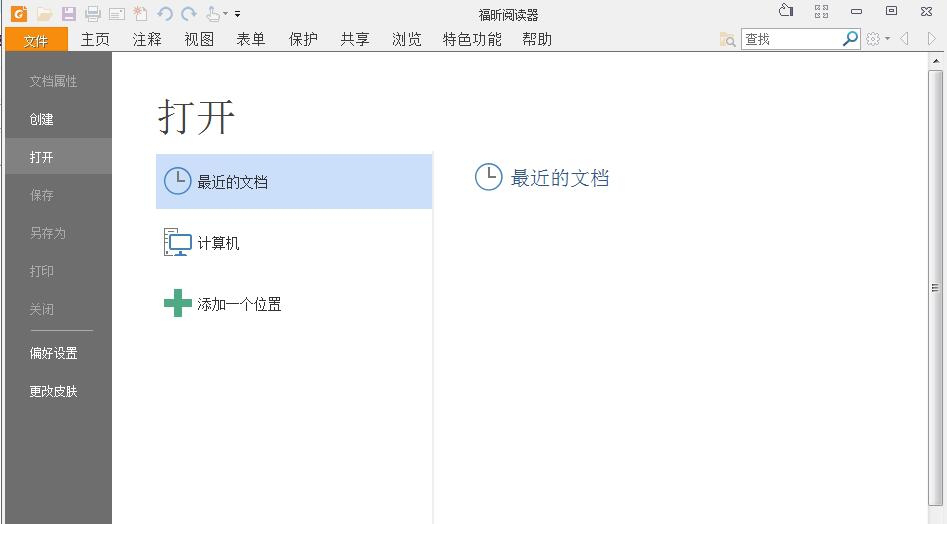The image size is (947, 544).
Task: Click the previous result triangle arrow
Action: coord(905,39)
